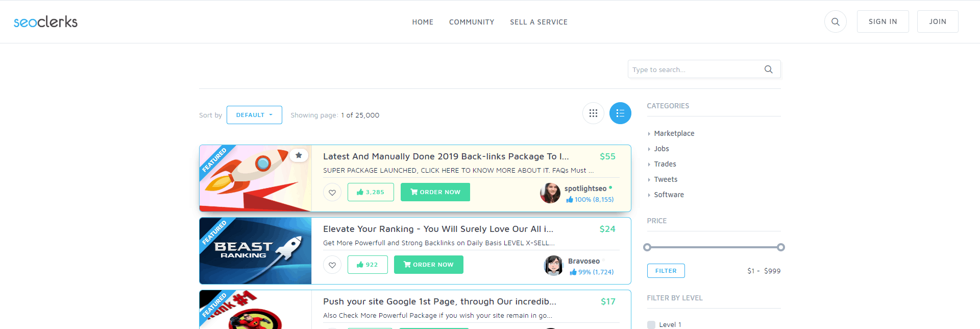Go to the HOME menu item
Screen dimensions: 980x329
pyautogui.click(x=423, y=22)
